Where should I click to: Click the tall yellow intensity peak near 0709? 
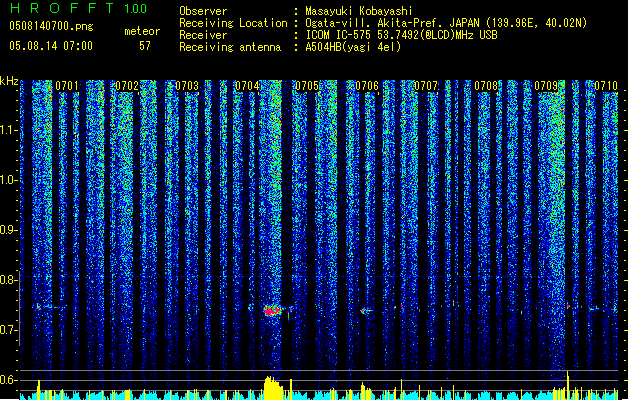click(568, 385)
